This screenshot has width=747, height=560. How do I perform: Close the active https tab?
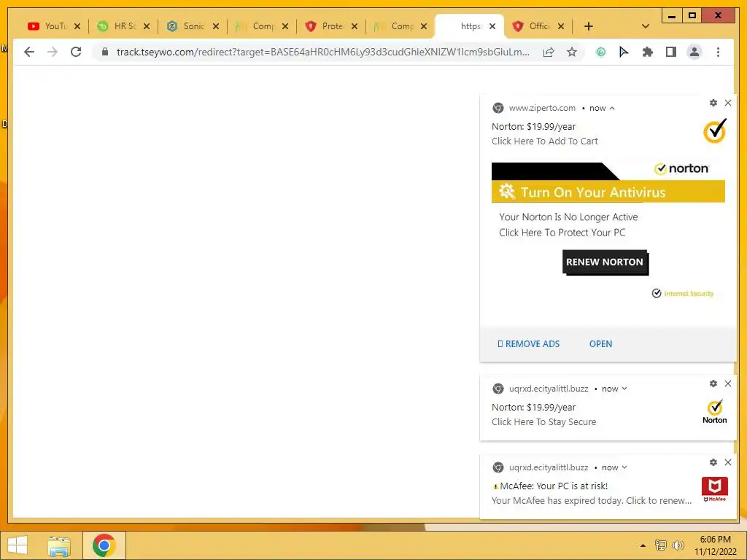point(492,26)
